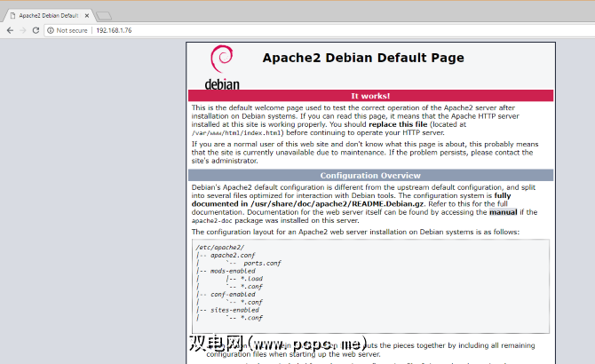Click the ports.conf entry in config tree
Screen dimensions: 595x364
[x=261, y=262]
